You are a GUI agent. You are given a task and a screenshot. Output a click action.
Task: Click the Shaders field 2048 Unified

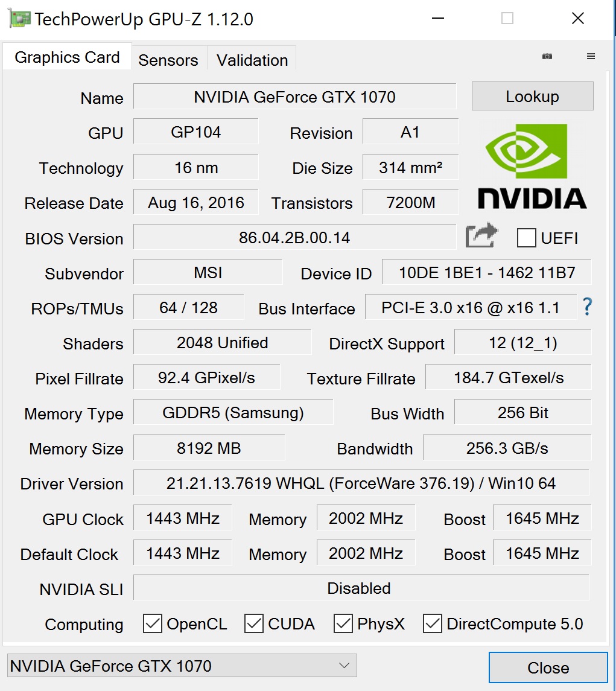[222, 342]
